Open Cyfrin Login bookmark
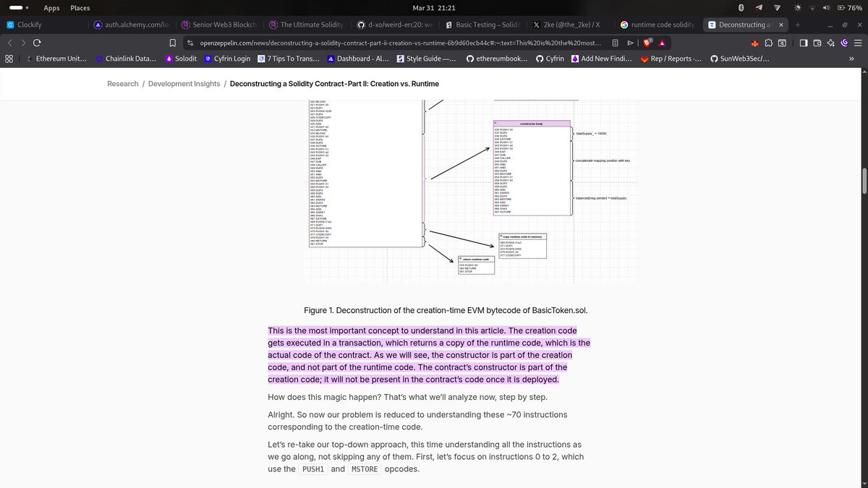This screenshot has height=488, width=868. point(227,59)
